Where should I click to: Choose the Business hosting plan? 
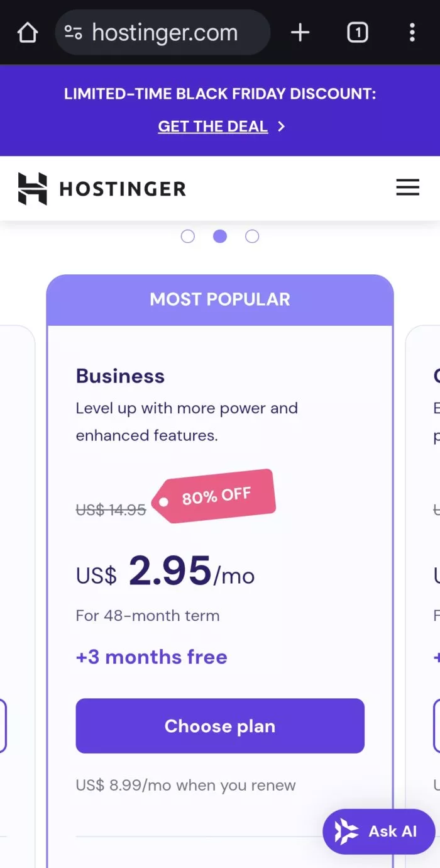coord(220,725)
